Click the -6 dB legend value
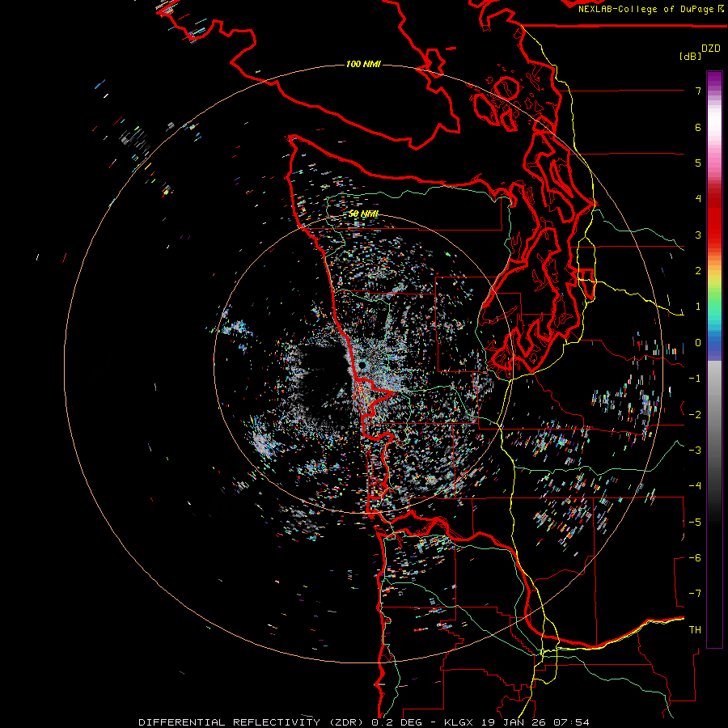 695,558
